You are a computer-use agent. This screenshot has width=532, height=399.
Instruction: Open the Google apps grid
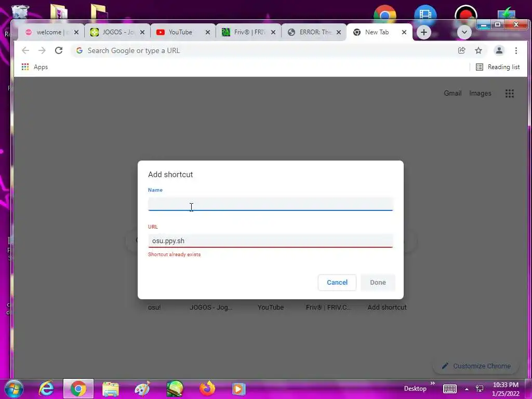pyautogui.click(x=509, y=94)
